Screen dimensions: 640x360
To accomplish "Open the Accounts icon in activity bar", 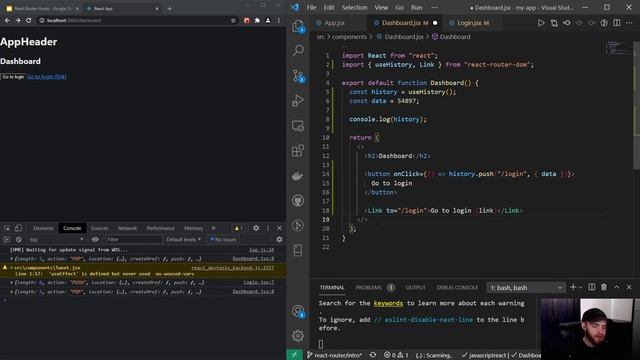I will coord(298,311).
